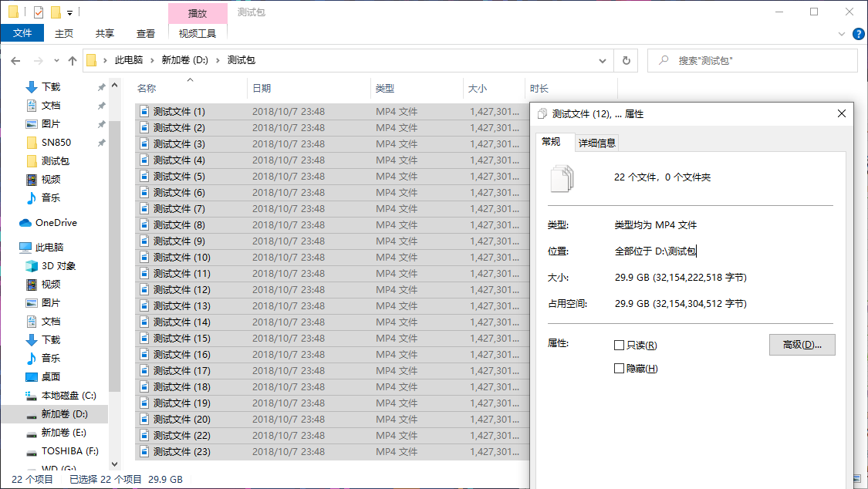Select TOSHIBA (F:) drive in sidebar

point(62,451)
